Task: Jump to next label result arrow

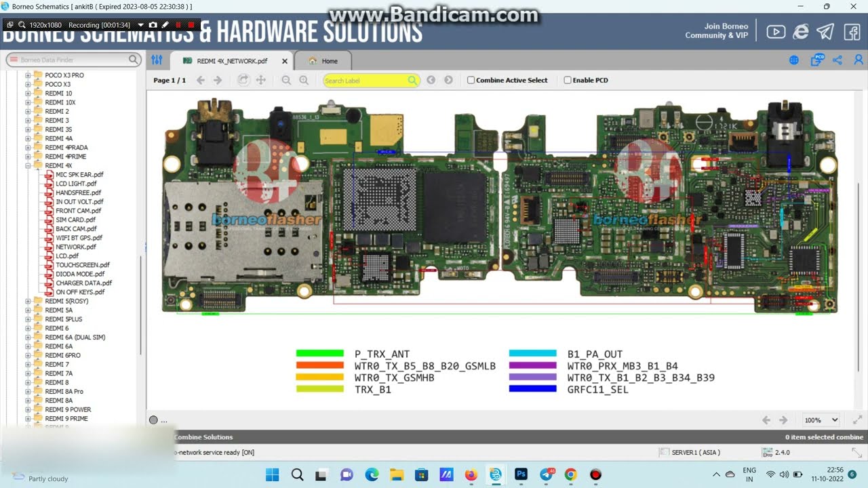Action: pyautogui.click(x=448, y=80)
